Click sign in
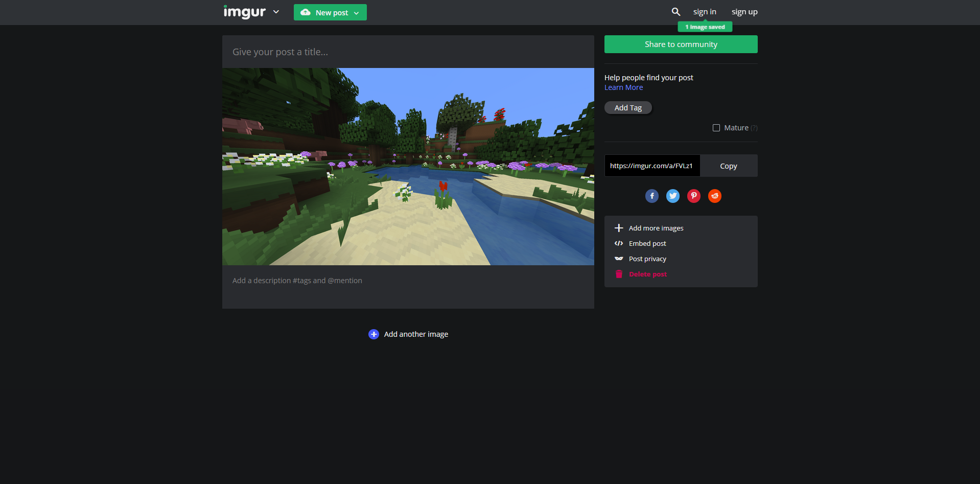Image resolution: width=980 pixels, height=484 pixels. 705,12
